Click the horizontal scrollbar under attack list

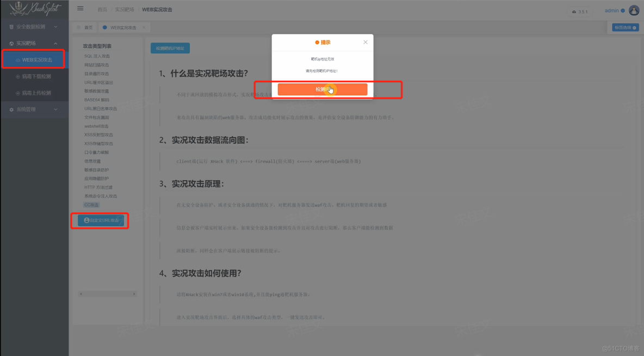107,293
